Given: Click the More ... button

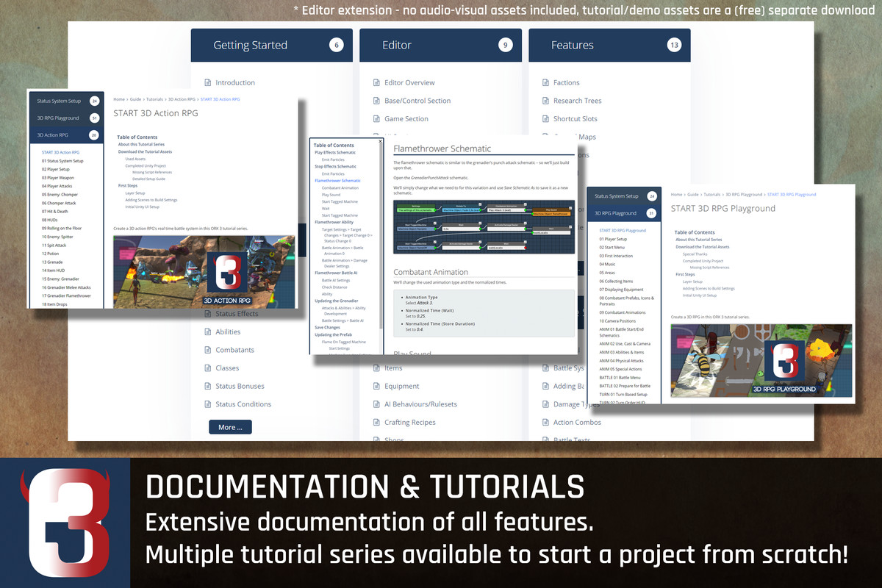Looking at the screenshot, I should click(230, 427).
